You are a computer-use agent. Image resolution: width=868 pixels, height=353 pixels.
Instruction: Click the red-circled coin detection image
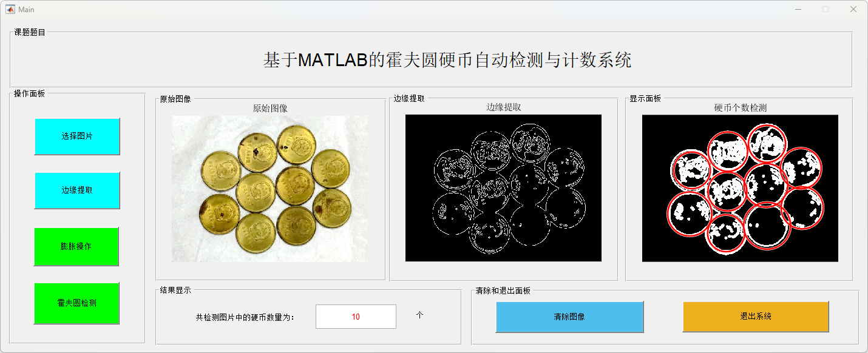click(740, 188)
